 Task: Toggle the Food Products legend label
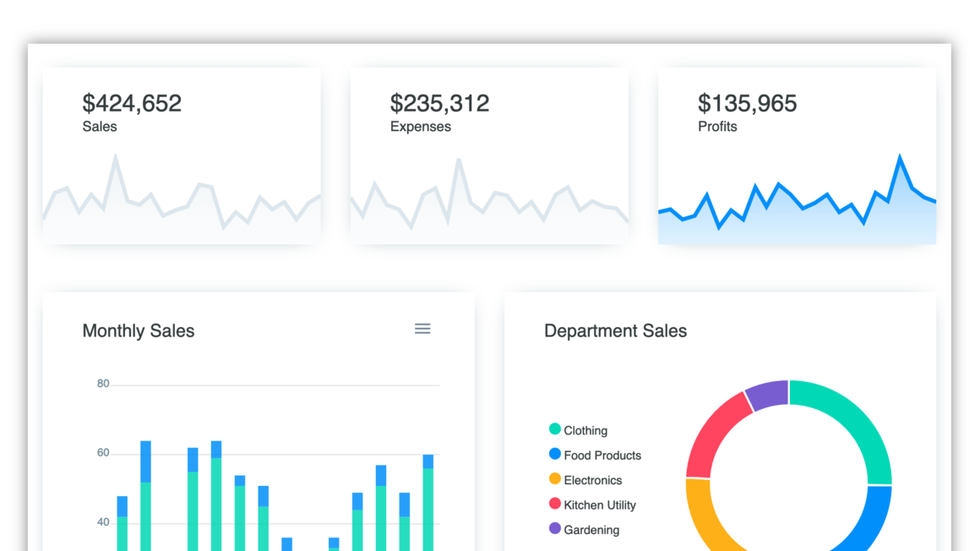pos(602,456)
